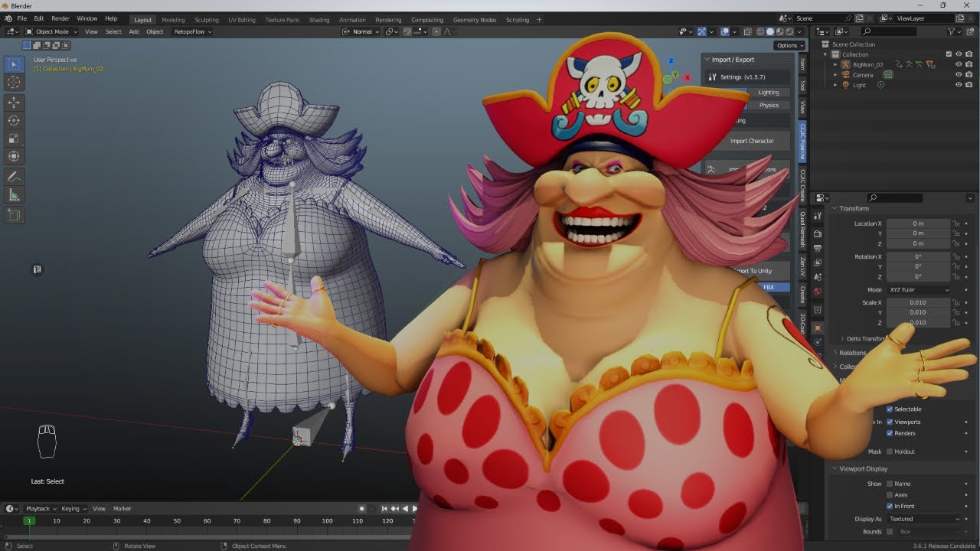Open the View Layer properties tab icon
The image size is (980, 551).
[818, 262]
